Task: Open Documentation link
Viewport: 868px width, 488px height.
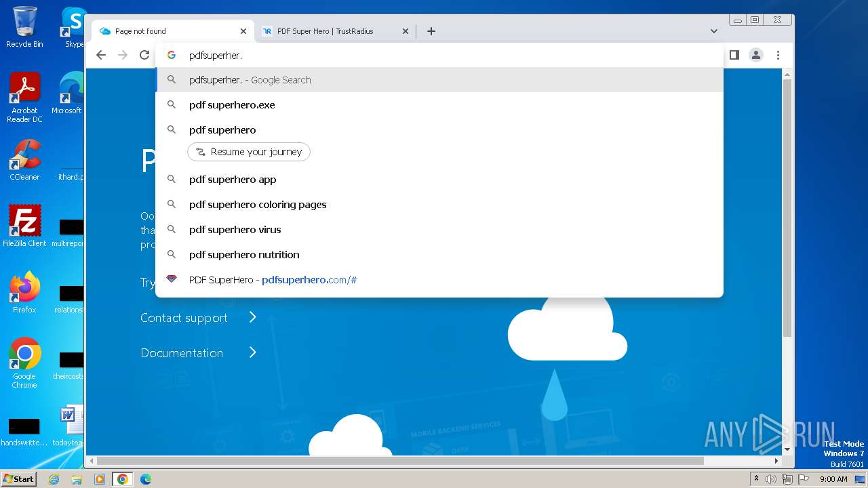Action: (x=182, y=353)
